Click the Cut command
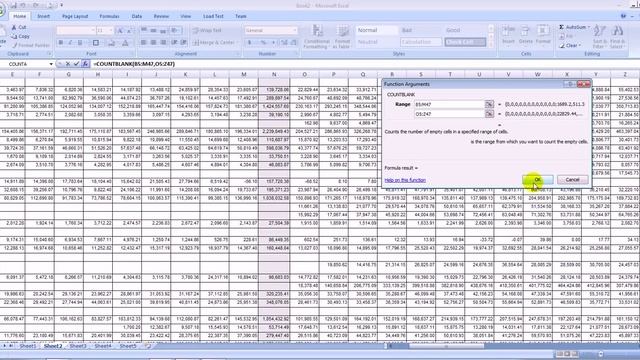The width and height of the screenshot is (640, 360). [x=19, y=27]
